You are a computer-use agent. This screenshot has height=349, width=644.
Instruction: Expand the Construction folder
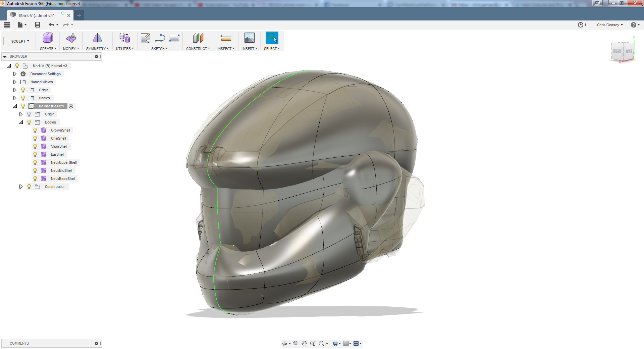click(x=21, y=187)
